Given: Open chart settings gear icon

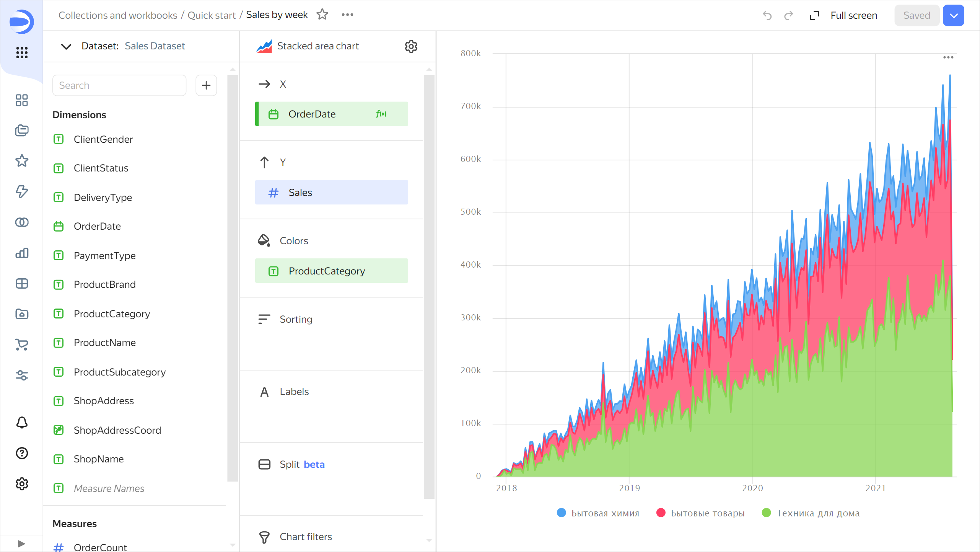Looking at the screenshot, I should click(x=411, y=46).
